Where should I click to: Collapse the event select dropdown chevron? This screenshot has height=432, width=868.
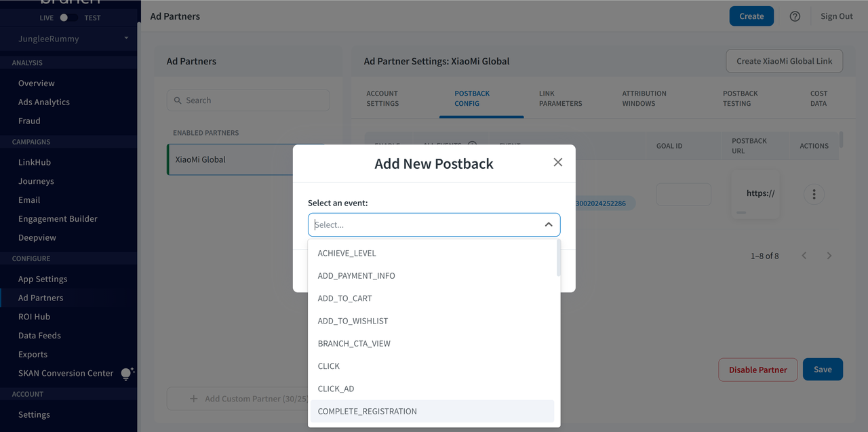(548, 224)
